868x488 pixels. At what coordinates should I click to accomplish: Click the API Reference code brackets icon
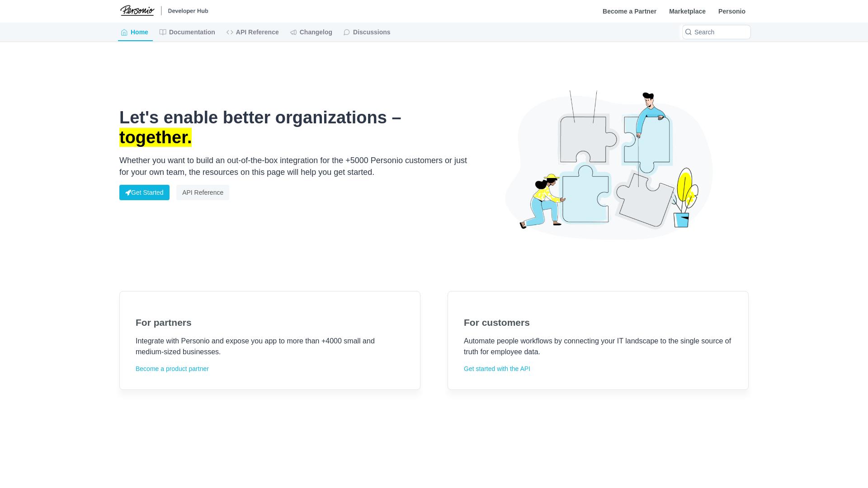coord(230,32)
